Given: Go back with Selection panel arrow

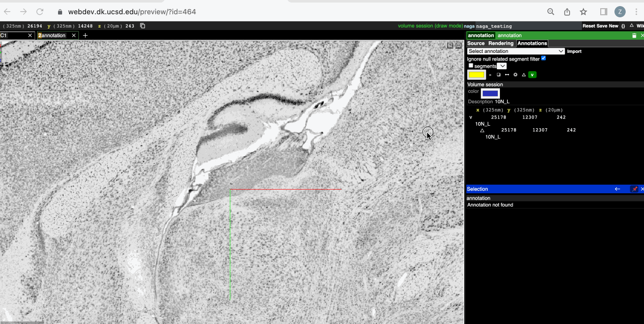Looking at the screenshot, I should (x=618, y=189).
